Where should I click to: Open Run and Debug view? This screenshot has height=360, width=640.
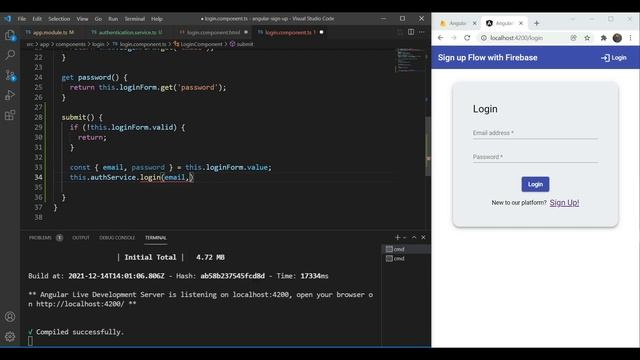tap(10, 95)
